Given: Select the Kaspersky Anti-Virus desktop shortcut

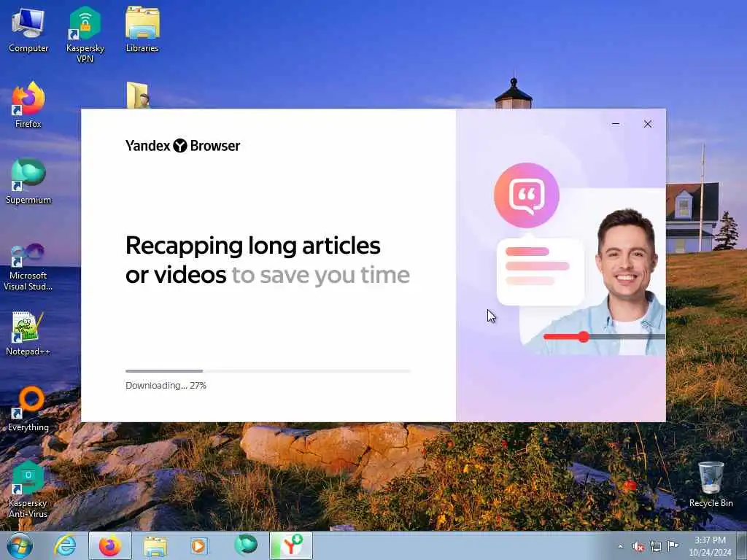Looking at the screenshot, I should click(x=28, y=489).
